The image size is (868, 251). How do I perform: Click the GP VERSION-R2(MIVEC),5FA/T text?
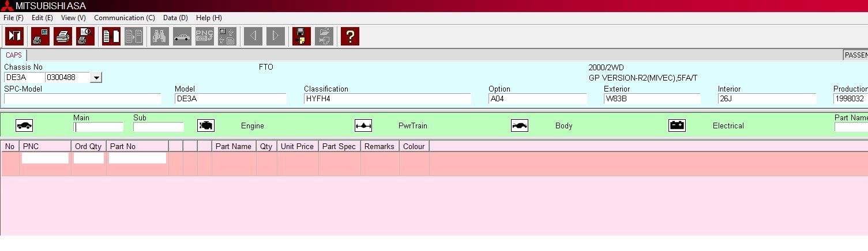[643, 78]
